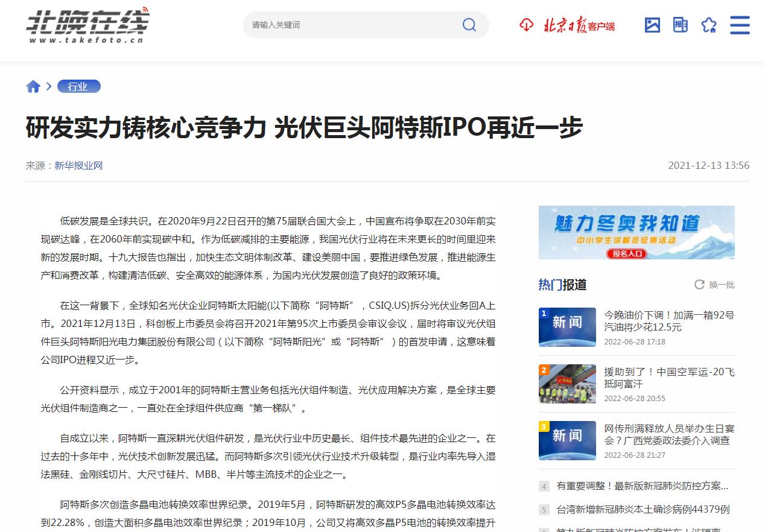The height and width of the screenshot is (532, 765).
Task: Open the hamburger menu
Action: tap(740, 25)
